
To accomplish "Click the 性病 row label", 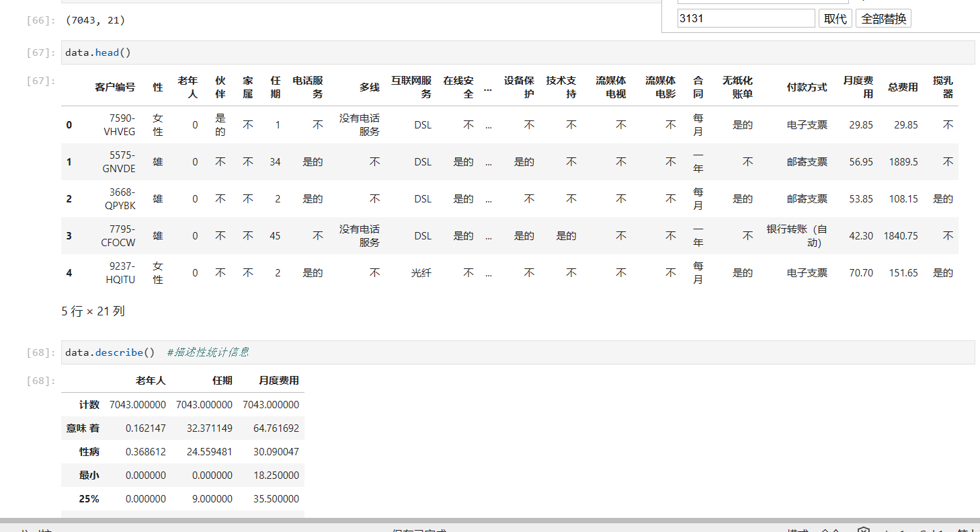I will [89, 452].
